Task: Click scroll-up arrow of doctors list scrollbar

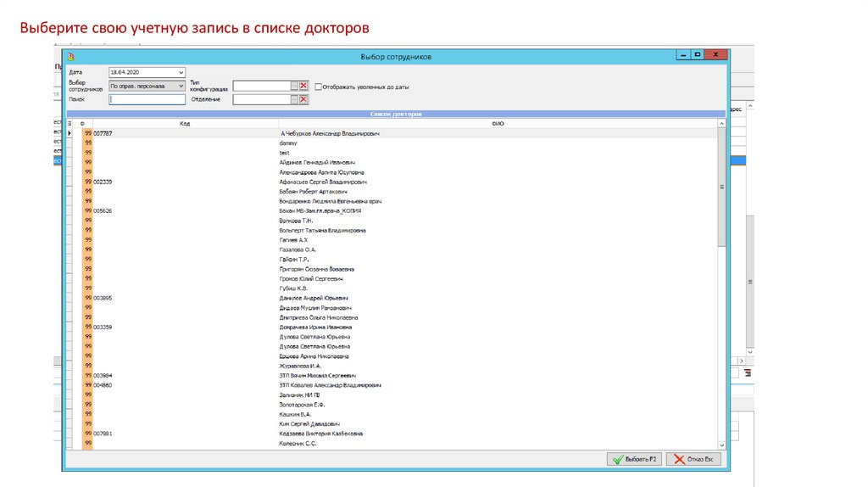Action: [x=722, y=124]
